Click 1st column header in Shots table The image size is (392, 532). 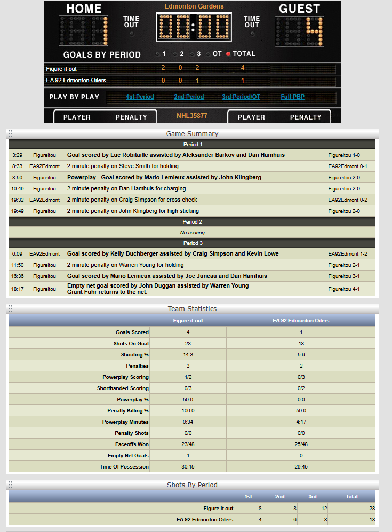pyautogui.click(x=248, y=497)
